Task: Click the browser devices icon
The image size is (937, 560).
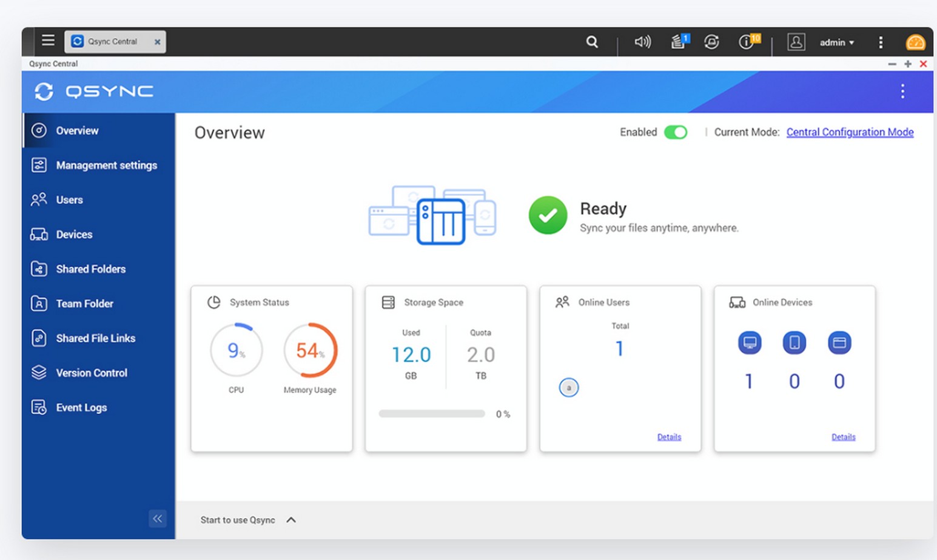Action: [x=839, y=342]
